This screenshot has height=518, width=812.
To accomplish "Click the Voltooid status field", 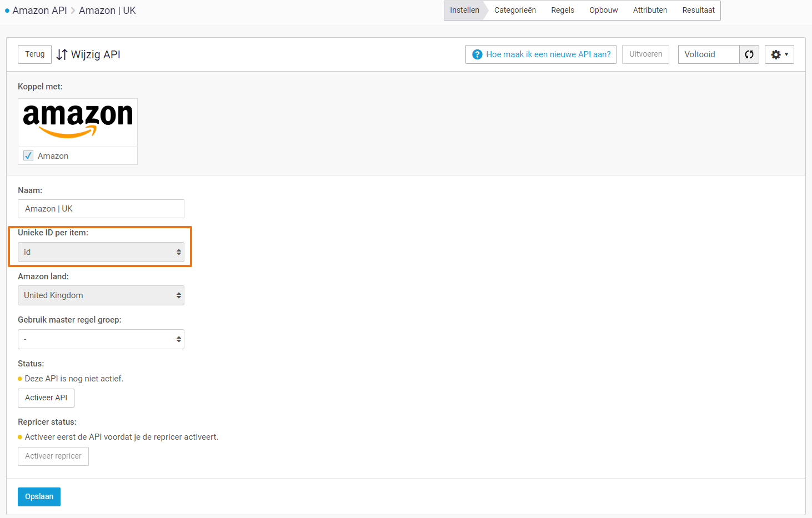I will point(709,54).
